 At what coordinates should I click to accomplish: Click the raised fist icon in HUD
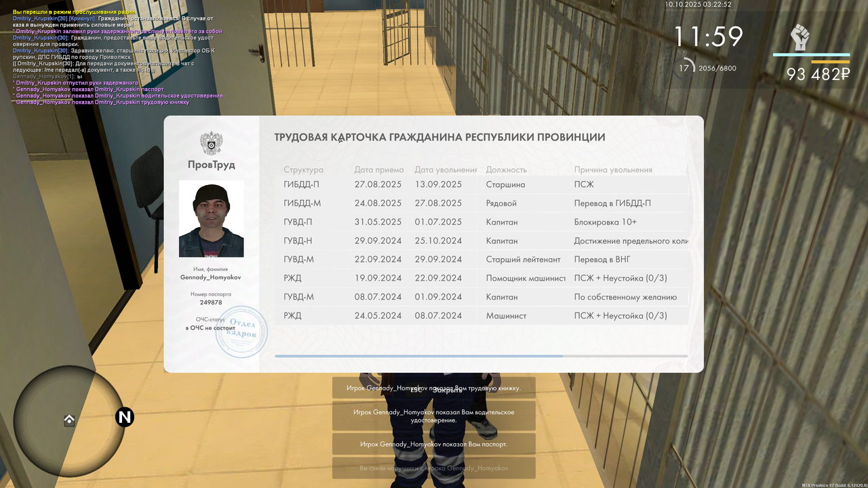(x=800, y=38)
